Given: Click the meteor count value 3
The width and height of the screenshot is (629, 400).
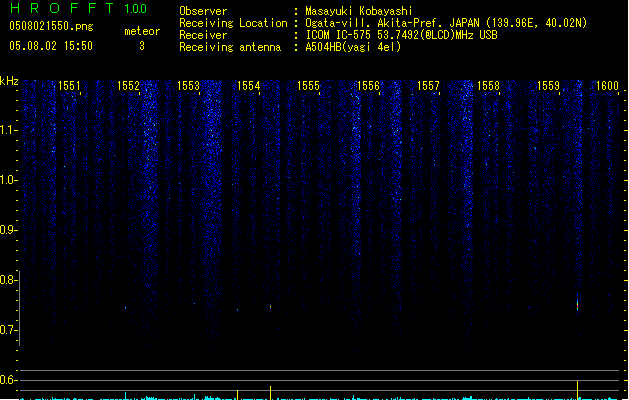Looking at the screenshot, I should [142, 46].
